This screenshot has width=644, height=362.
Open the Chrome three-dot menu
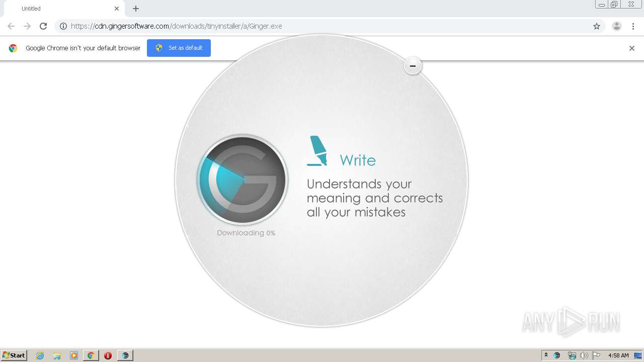click(x=633, y=26)
